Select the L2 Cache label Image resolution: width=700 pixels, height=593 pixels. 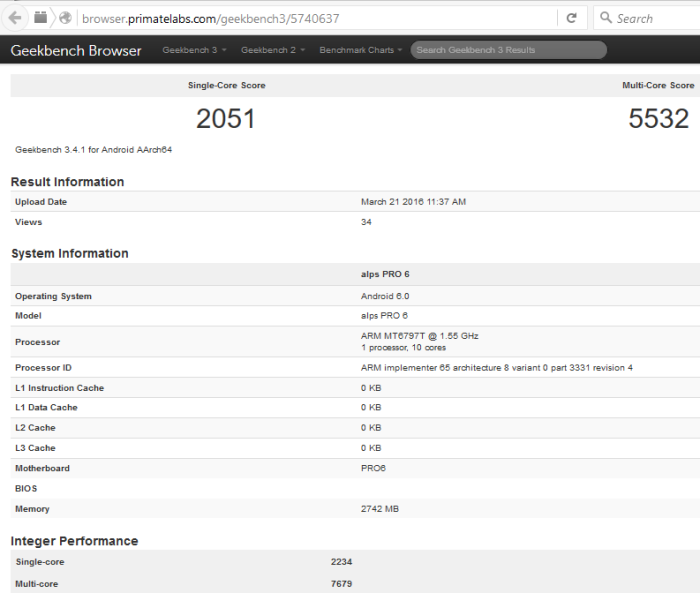coord(35,428)
